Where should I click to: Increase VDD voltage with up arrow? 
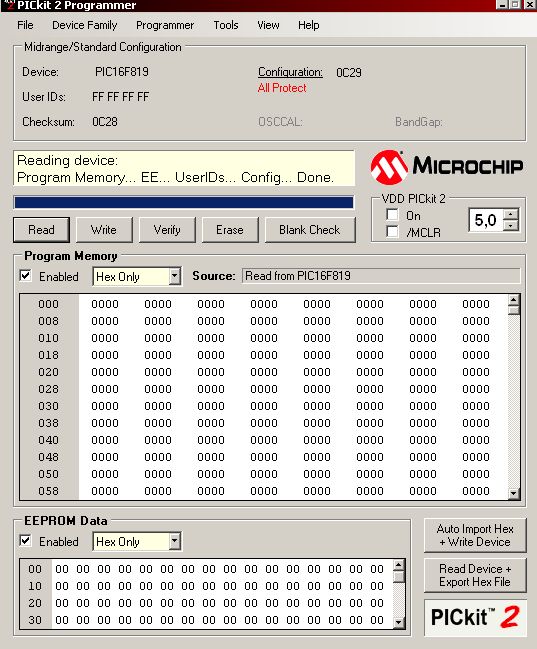[x=511, y=214]
